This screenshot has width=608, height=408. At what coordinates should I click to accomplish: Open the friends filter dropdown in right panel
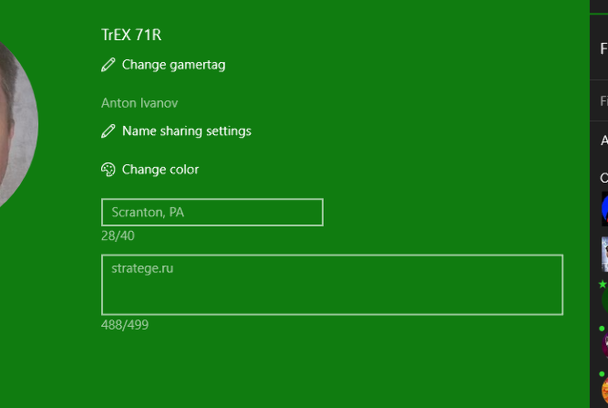(603, 141)
